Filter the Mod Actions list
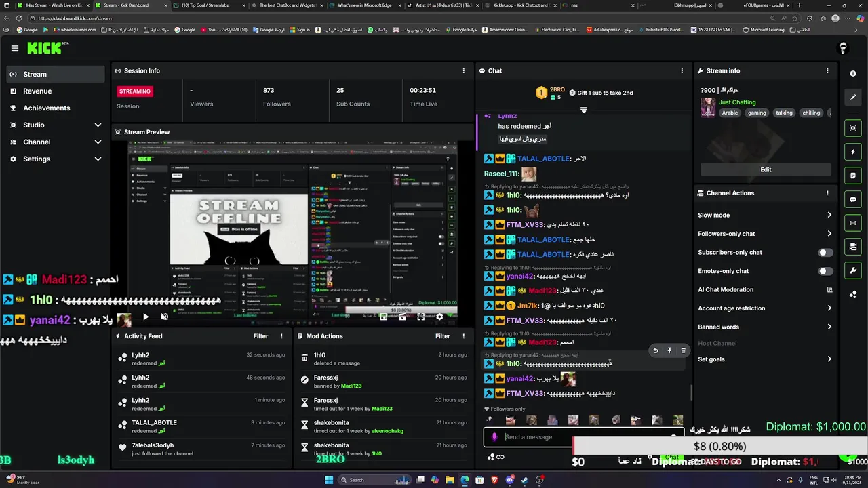The height and width of the screenshot is (488, 868). point(443,336)
